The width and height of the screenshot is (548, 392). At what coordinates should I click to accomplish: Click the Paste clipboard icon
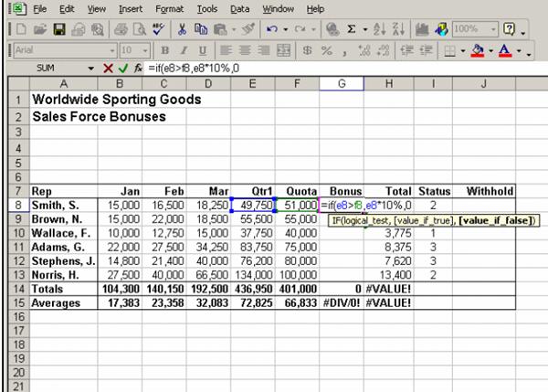click(220, 29)
